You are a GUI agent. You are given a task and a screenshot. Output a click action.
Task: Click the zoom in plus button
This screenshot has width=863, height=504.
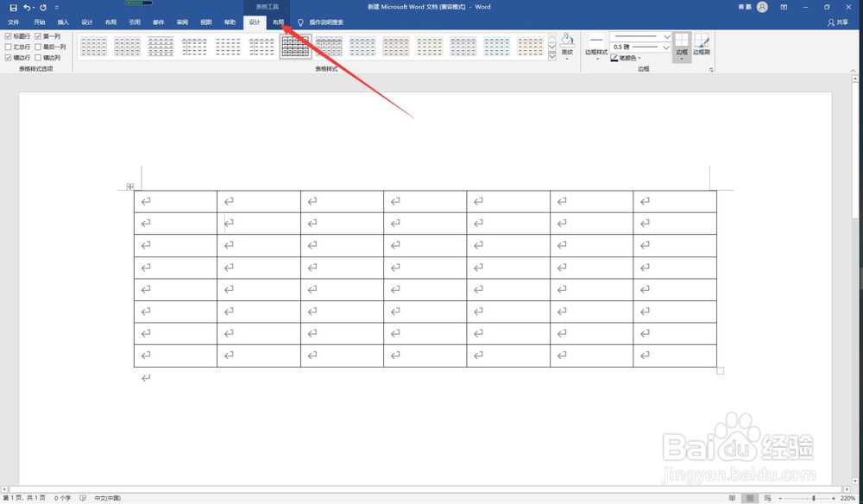[x=834, y=498]
